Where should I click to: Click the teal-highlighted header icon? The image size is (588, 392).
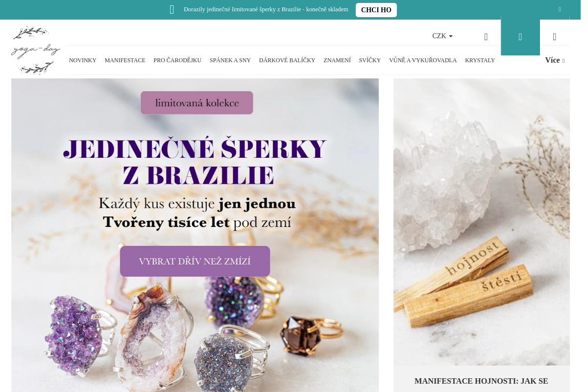pos(520,37)
